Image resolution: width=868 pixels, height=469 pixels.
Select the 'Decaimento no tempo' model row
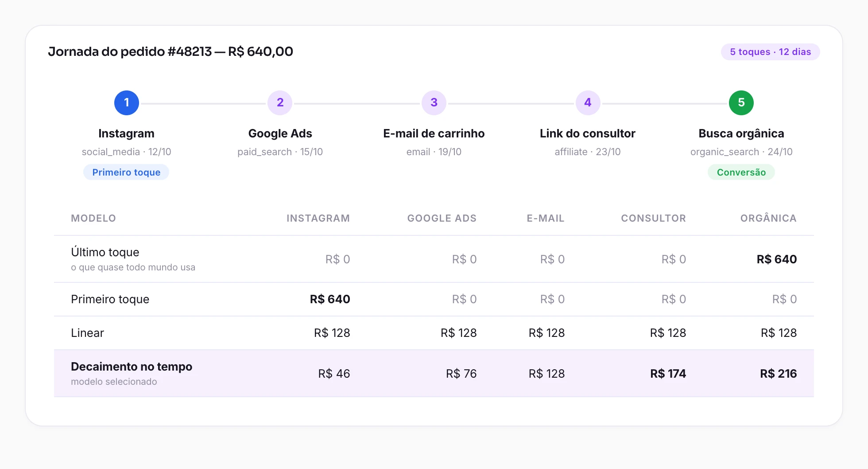pos(434,373)
